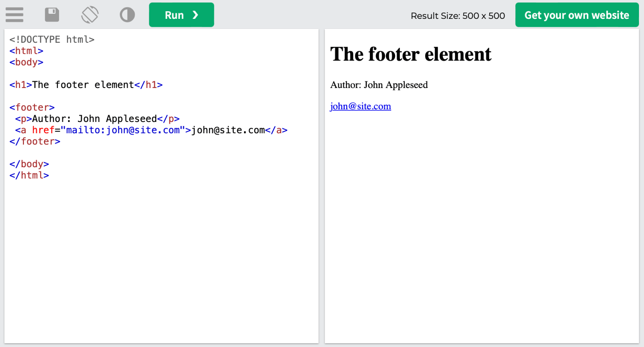Click 'Author: John Appleseed' paragraph in code
Screen dimensions: 644x347
(94, 119)
